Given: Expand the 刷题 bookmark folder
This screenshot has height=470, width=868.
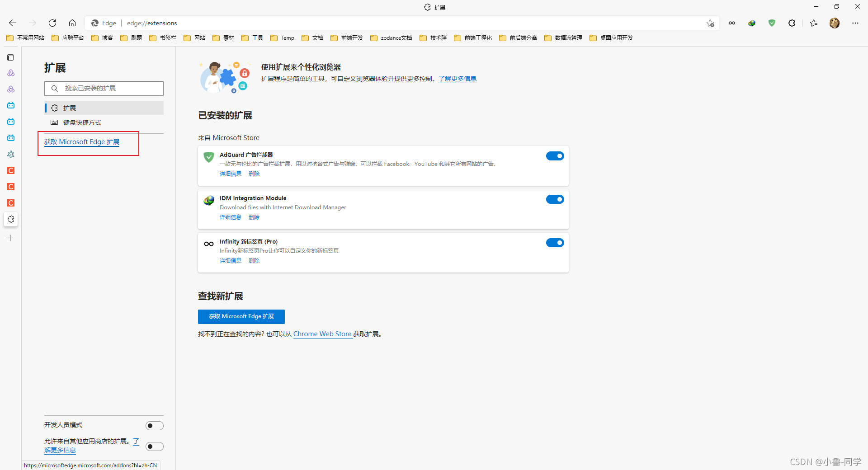Looking at the screenshot, I should [131, 38].
